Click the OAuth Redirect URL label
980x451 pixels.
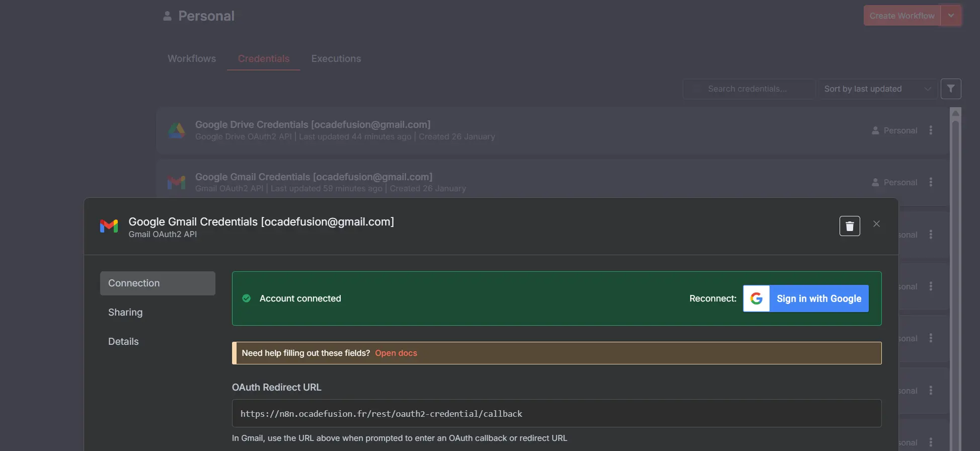click(276, 387)
